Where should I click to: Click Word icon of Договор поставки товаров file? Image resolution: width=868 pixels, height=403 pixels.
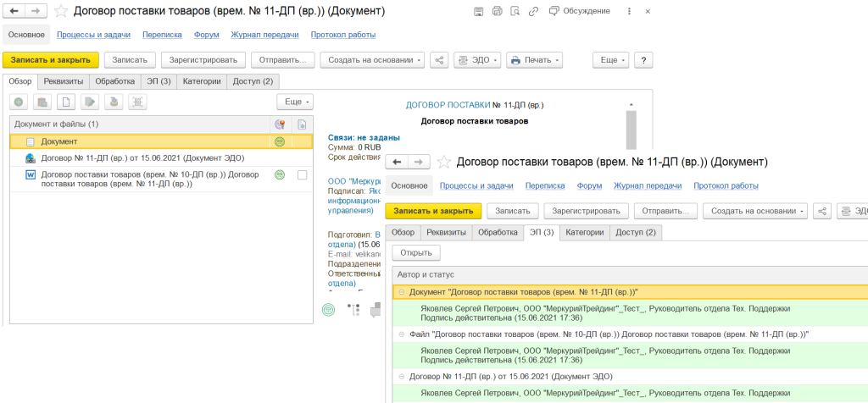pyautogui.click(x=31, y=175)
